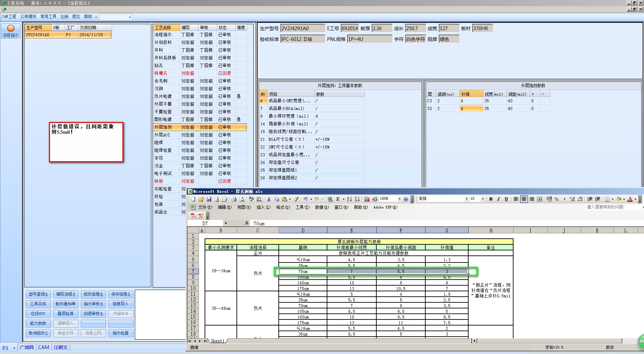644x354 pixels.
Task: Open the font name dropdown 宋体
Action: coord(466,199)
